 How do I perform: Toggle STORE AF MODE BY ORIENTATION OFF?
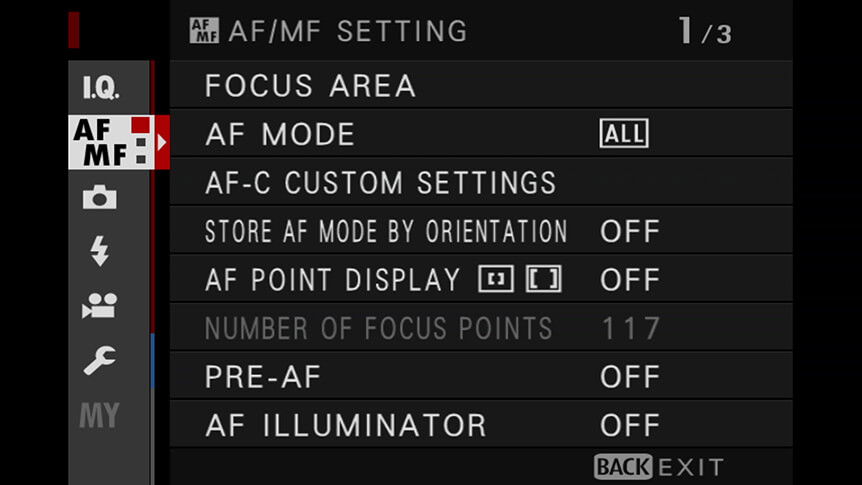tap(630, 231)
